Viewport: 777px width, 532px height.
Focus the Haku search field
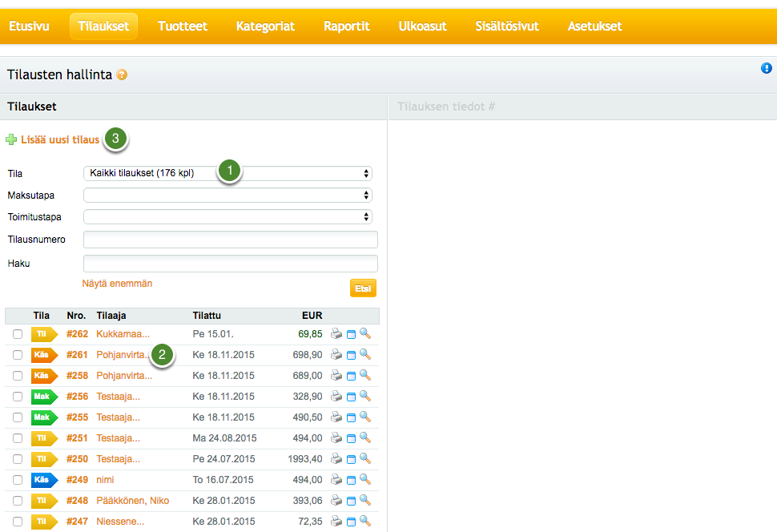tap(231, 264)
